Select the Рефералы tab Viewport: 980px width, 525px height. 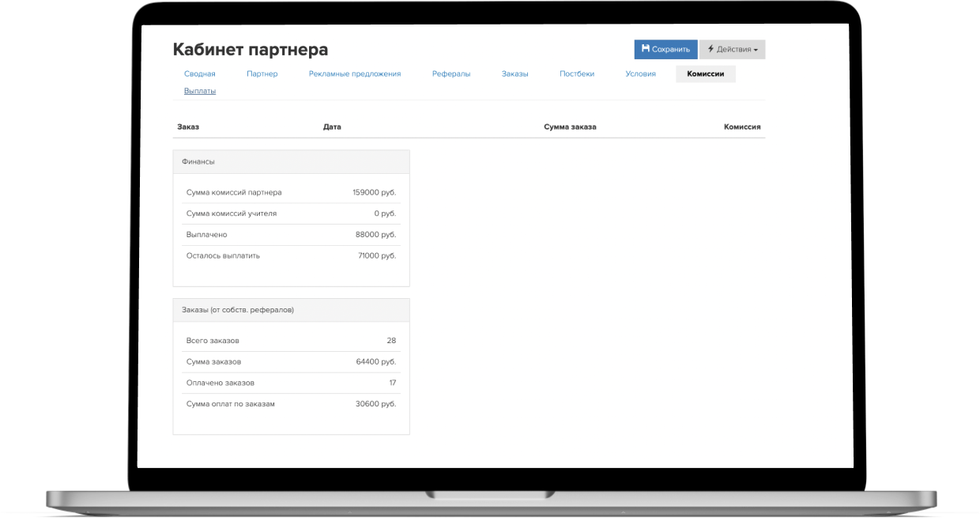tap(451, 74)
